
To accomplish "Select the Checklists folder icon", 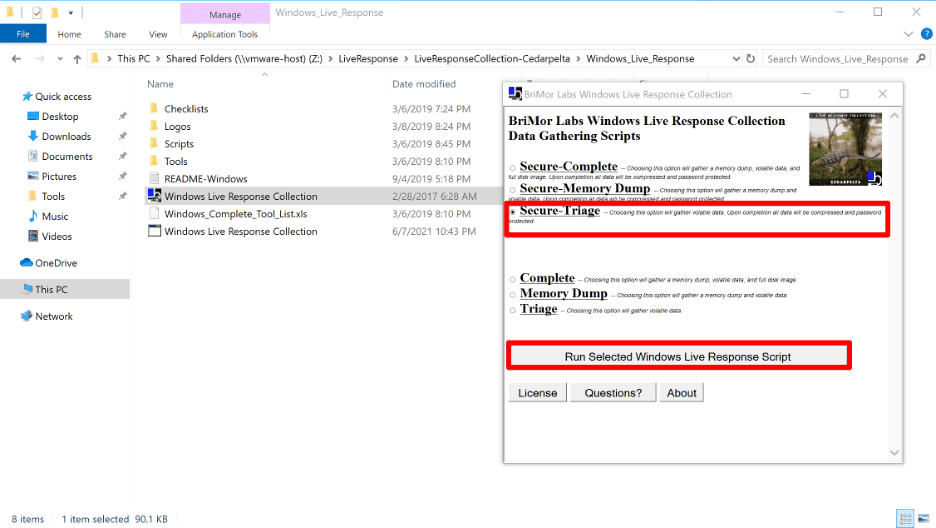I will [154, 109].
